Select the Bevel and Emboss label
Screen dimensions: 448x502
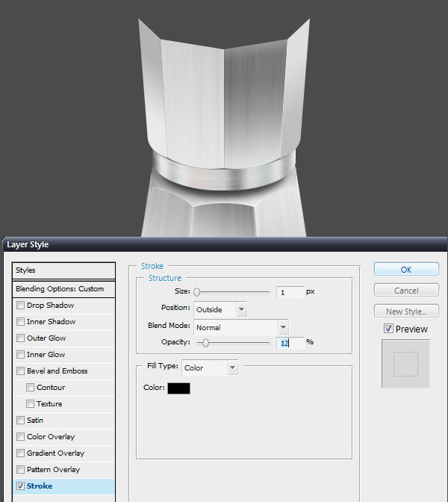click(x=57, y=371)
